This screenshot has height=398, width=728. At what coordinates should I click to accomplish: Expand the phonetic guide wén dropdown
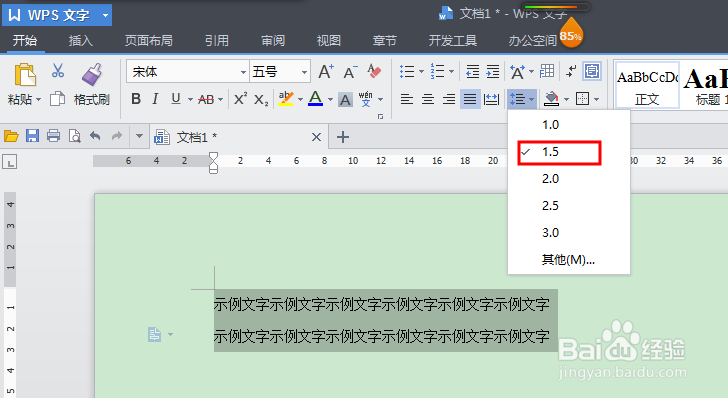click(381, 99)
